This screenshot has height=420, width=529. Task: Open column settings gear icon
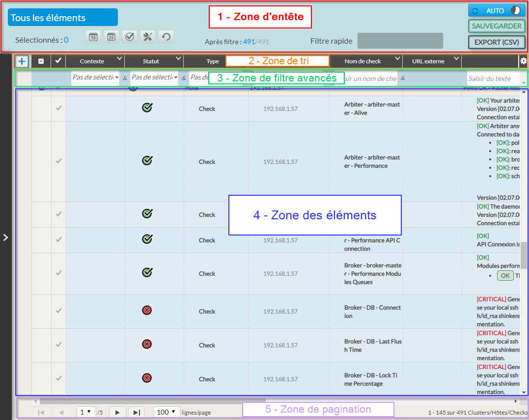(523, 61)
